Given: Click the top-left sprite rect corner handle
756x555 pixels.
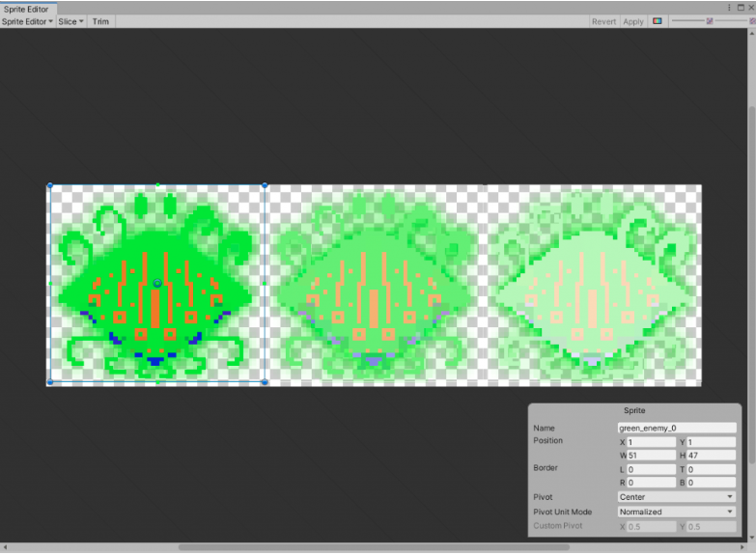Looking at the screenshot, I should (50, 185).
